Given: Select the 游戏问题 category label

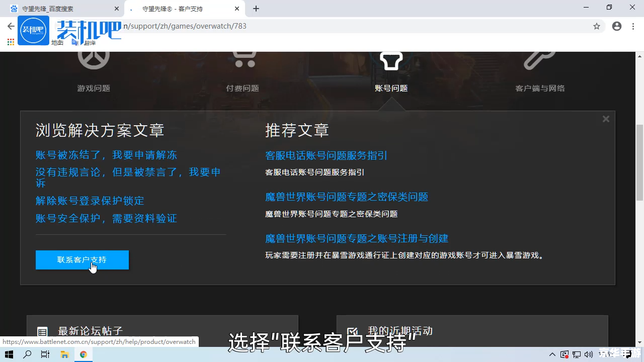Looking at the screenshot, I should [94, 88].
